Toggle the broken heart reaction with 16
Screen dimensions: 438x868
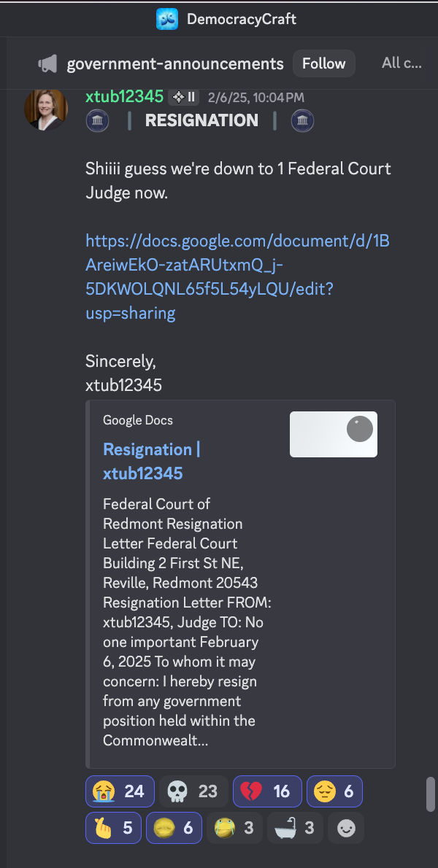[267, 791]
